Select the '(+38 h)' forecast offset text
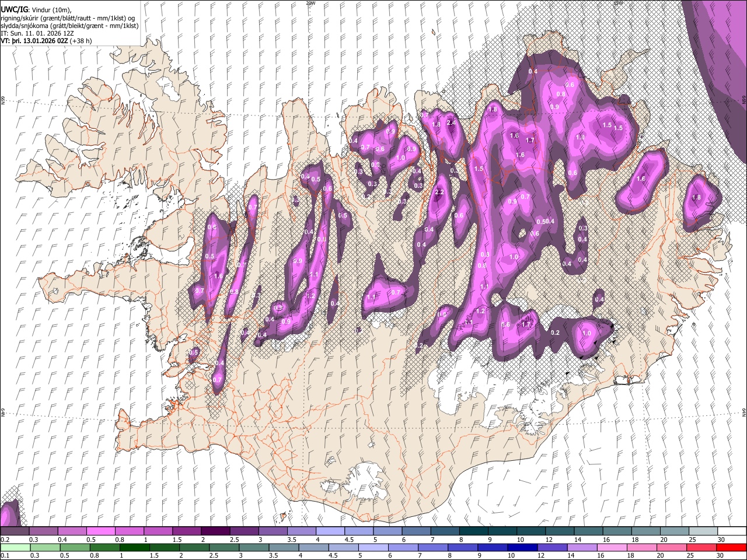Screen dimensions: 747x560 [81, 41]
